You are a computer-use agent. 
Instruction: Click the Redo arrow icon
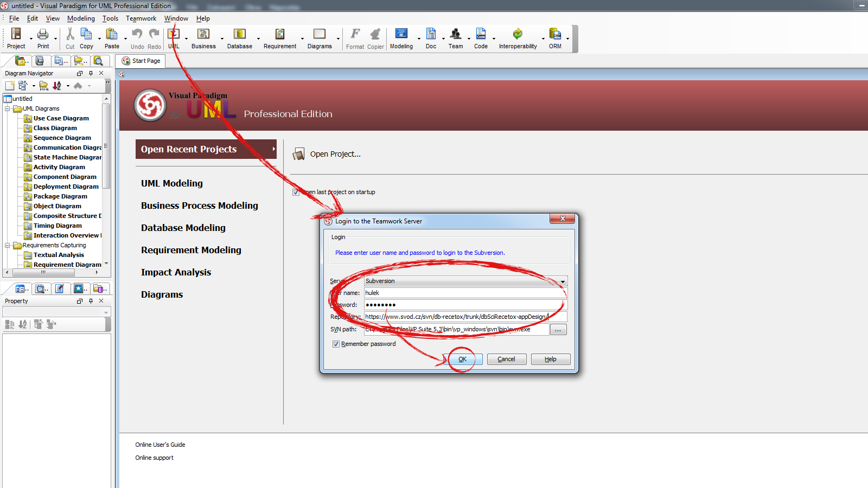coord(154,34)
